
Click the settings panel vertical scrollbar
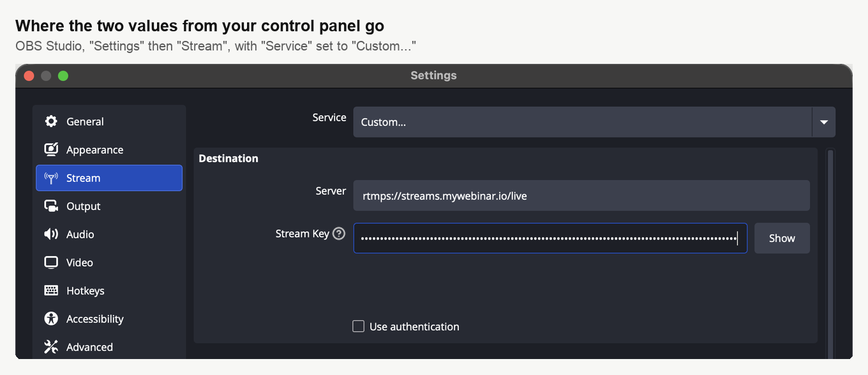tap(830, 254)
